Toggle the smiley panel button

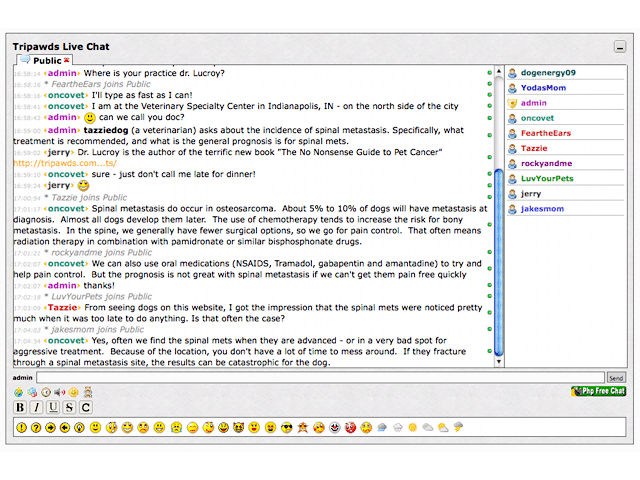click(x=73, y=393)
